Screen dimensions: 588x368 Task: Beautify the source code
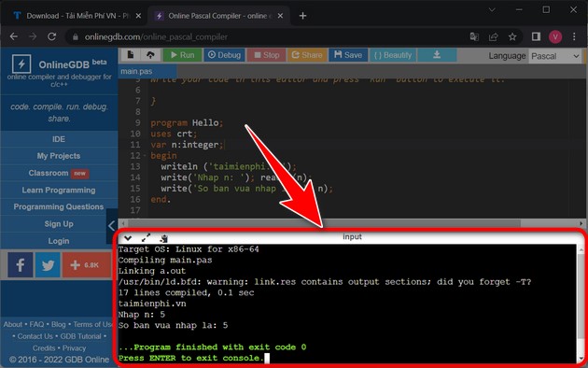(393, 55)
